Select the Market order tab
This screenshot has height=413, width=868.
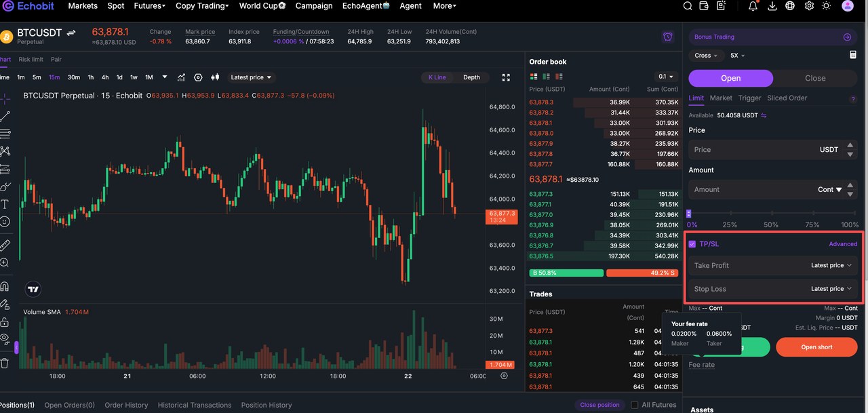click(x=721, y=98)
